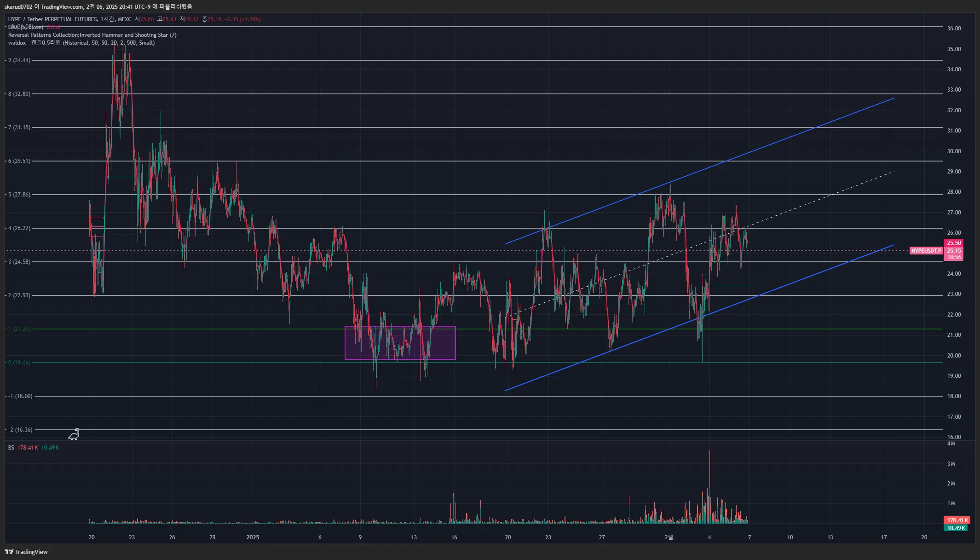Click the green 10.49K value in BS legend
This screenshot has height=560, width=980.
(x=50, y=448)
